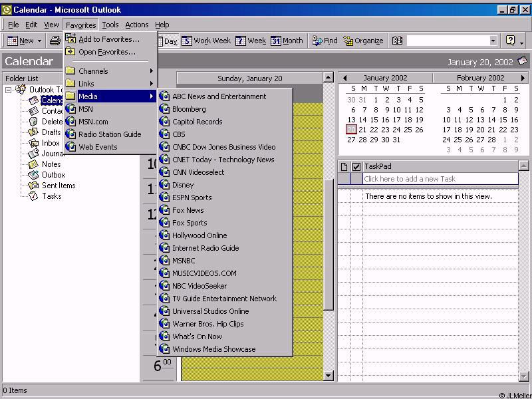Click the TaskPad complete checkbox header

pos(356,166)
